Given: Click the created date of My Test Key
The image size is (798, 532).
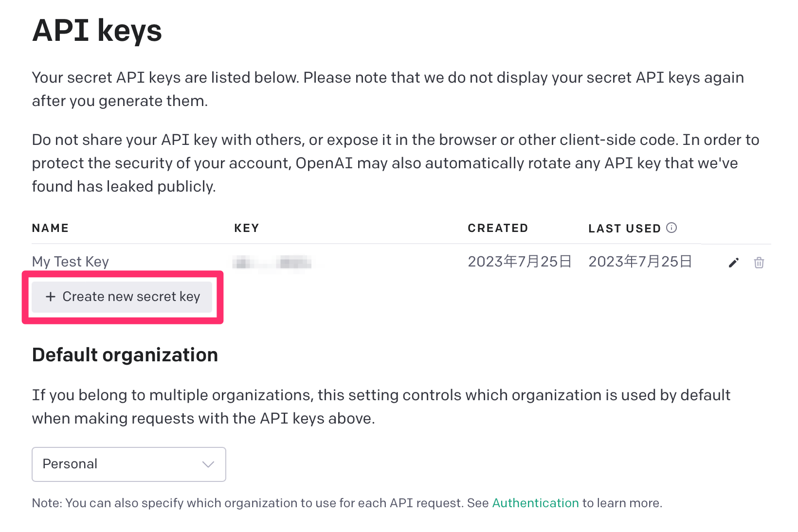Looking at the screenshot, I should click(519, 262).
